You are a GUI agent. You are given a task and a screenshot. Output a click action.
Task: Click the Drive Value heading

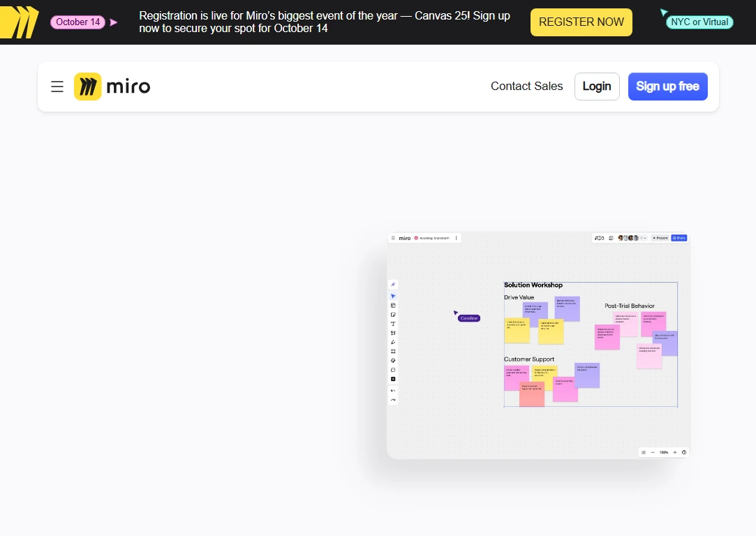tap(519, 297)
